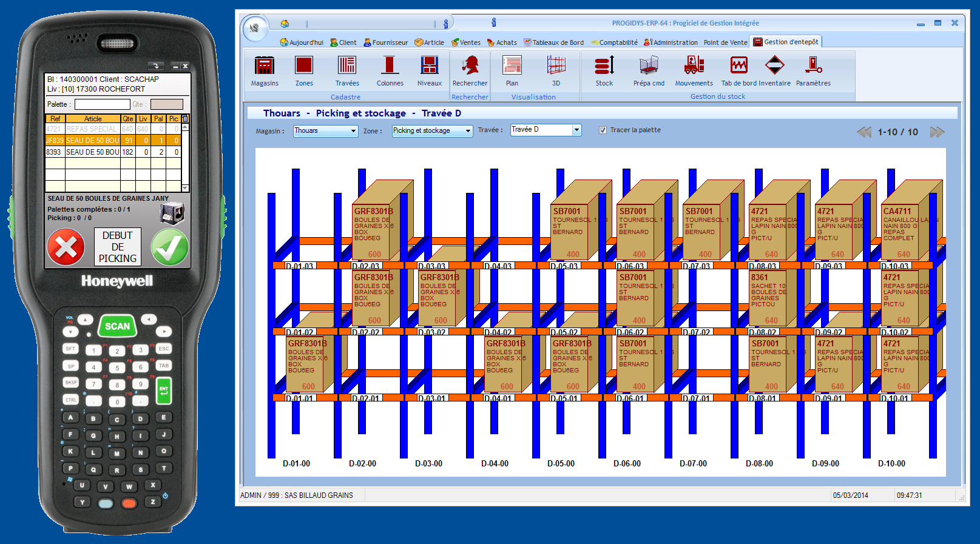Go to previous bay page arrow
980x544 pixels.
tap(864, 132)
